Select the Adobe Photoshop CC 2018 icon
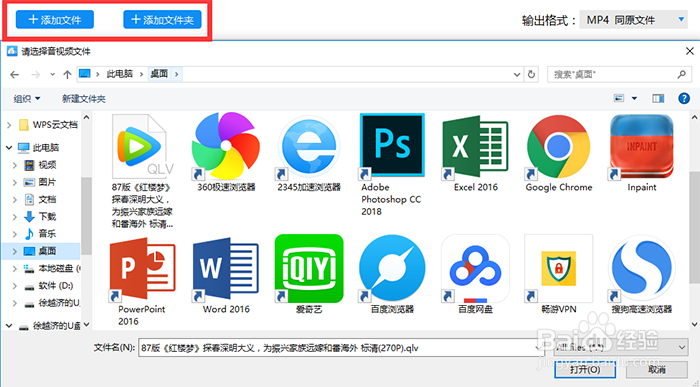The height and width of the screenshot is (387, 700). [392, 165]
